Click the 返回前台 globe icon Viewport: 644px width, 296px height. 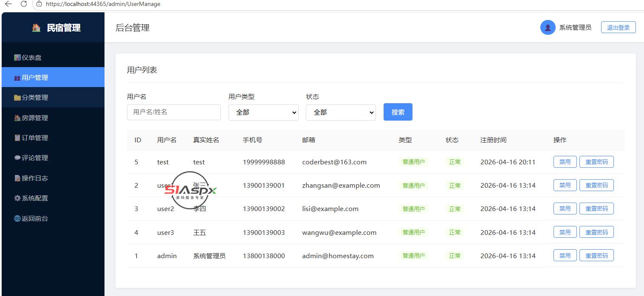point(17,219)
